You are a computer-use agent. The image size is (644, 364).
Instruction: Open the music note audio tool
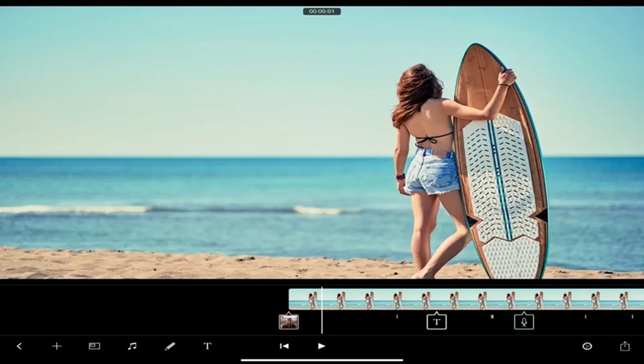[x=132, y=346]
